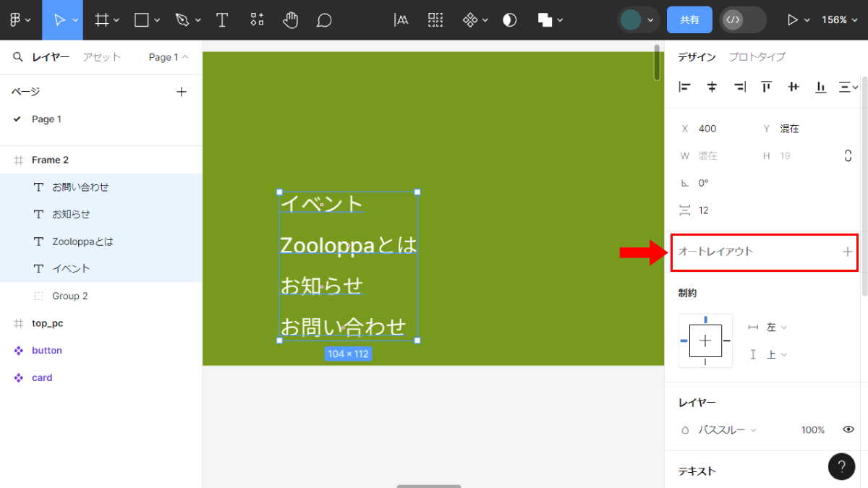Switch to the レイヤー tab

pos(51,57)
